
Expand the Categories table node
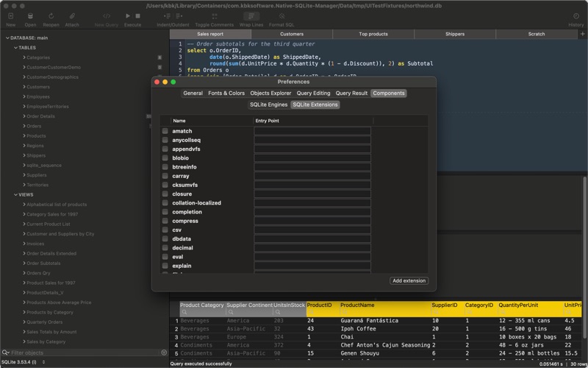(x=24, y=57)
